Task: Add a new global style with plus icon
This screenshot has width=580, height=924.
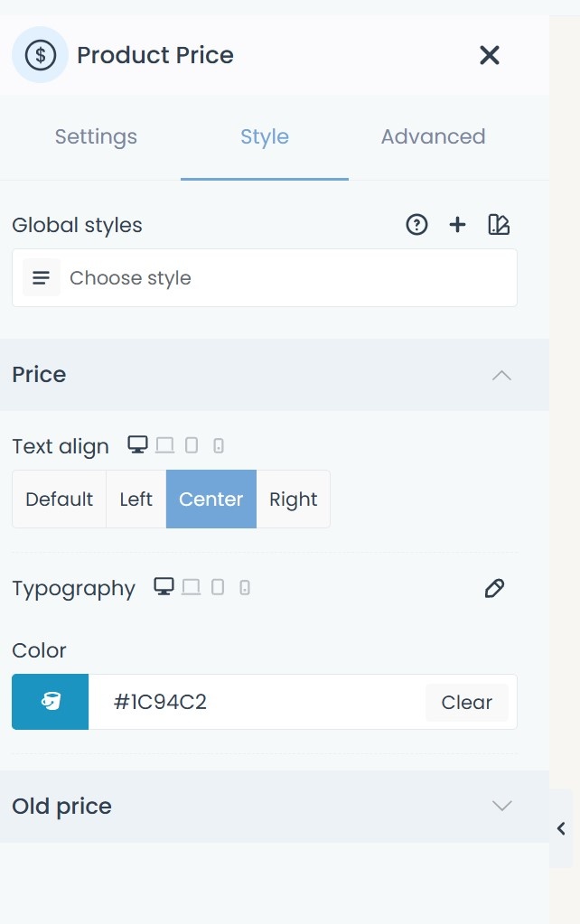Action: point(458,225)
